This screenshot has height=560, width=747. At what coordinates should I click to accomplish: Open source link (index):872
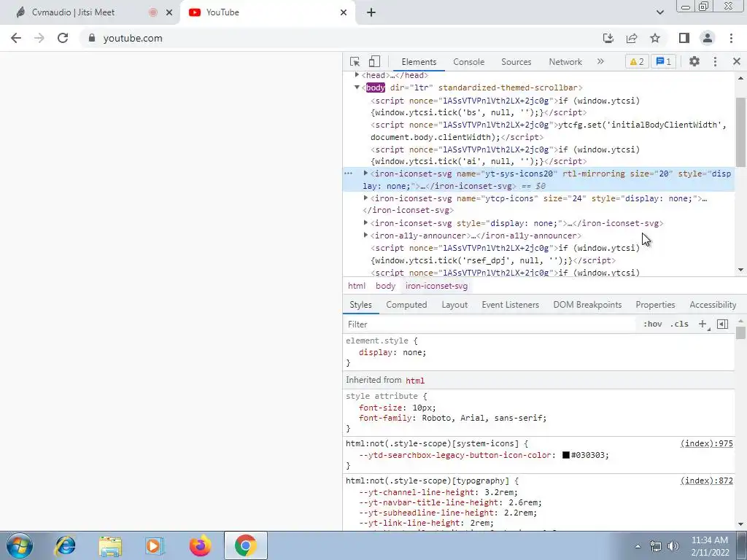706,481
